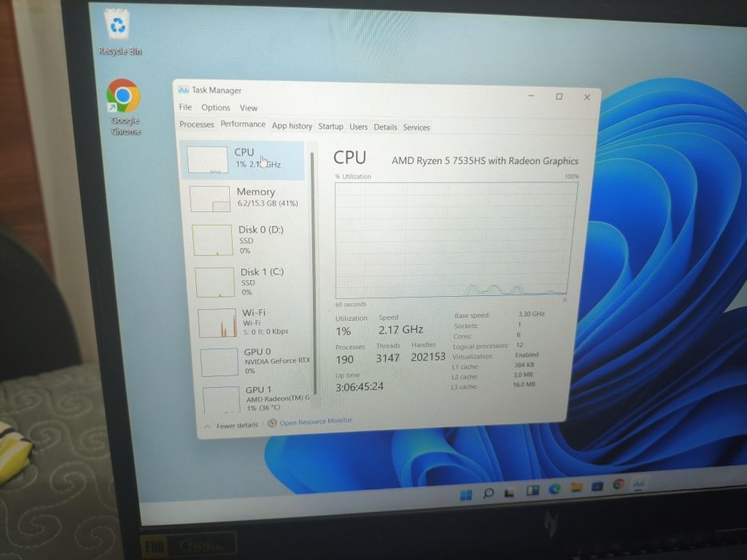The height and width of the screenshot is (560, 747).
Task: Open the Services tab
Action: 416,128
